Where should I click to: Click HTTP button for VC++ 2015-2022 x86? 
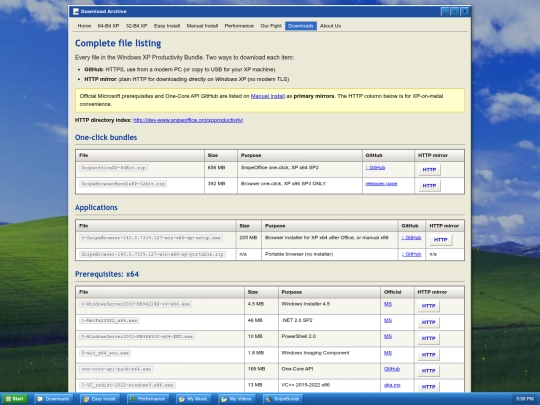click(x=428, y=387)
